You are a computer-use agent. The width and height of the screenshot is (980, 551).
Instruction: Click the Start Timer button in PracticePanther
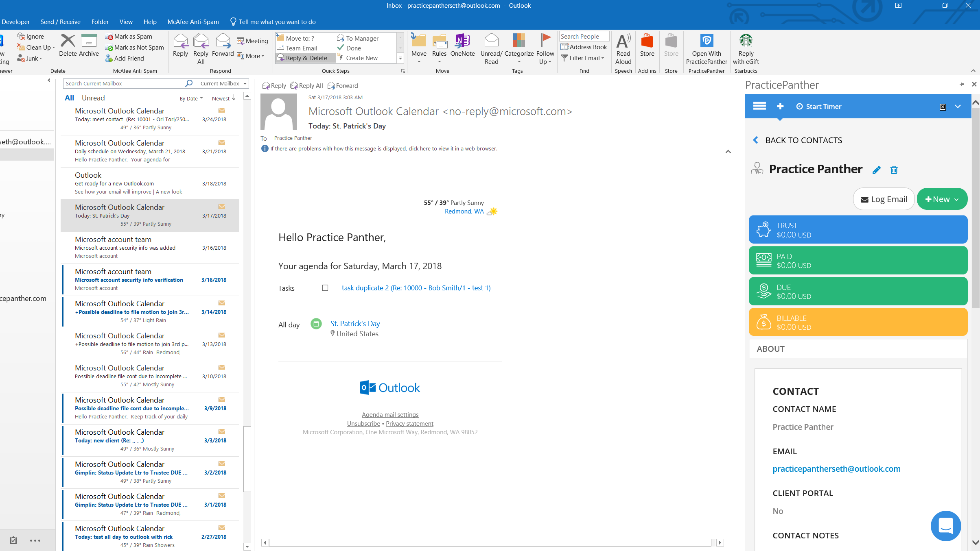click(x=818, y=106)
